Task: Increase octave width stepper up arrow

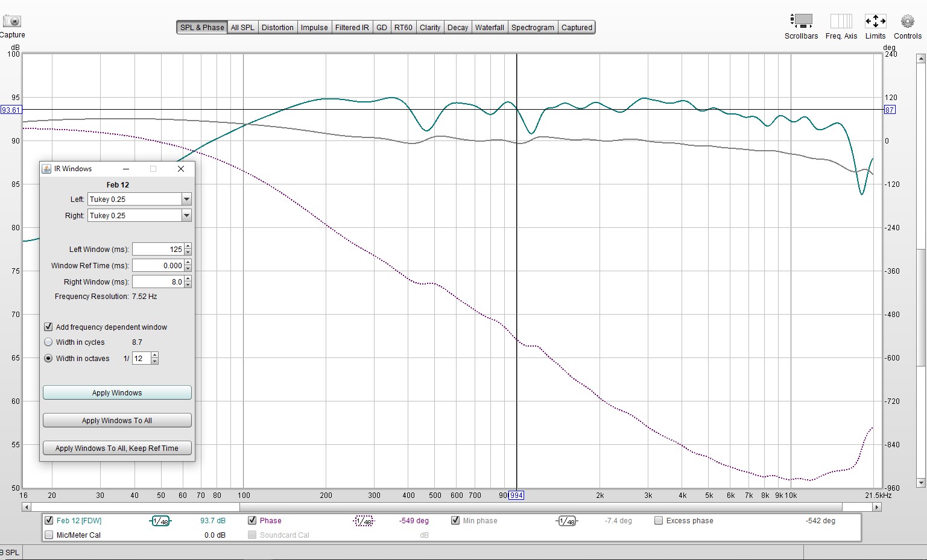Action: click(155, 355)
